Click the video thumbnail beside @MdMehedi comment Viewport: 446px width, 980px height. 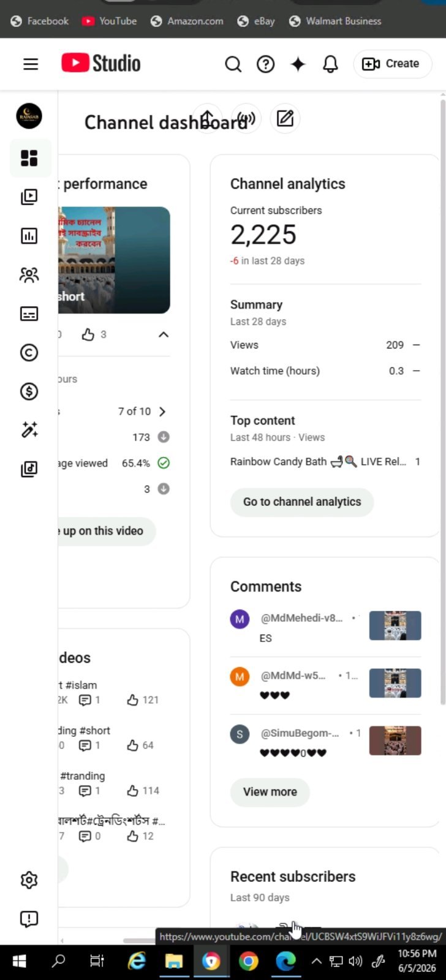[395, 625]
